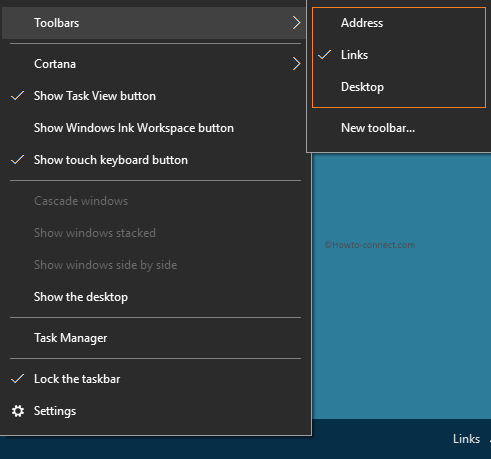The image size is (491, 459).
Task: Click Settings label in context menu
Action: (55, 411)
